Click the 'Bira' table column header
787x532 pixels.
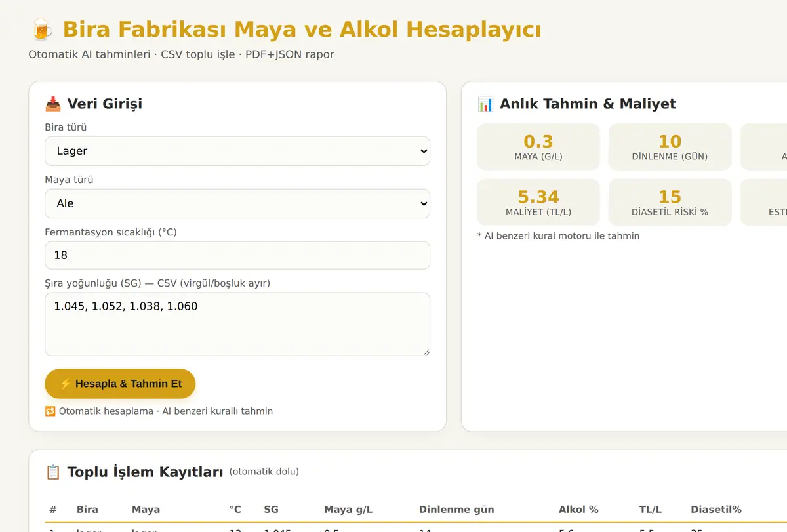[87, 509]
